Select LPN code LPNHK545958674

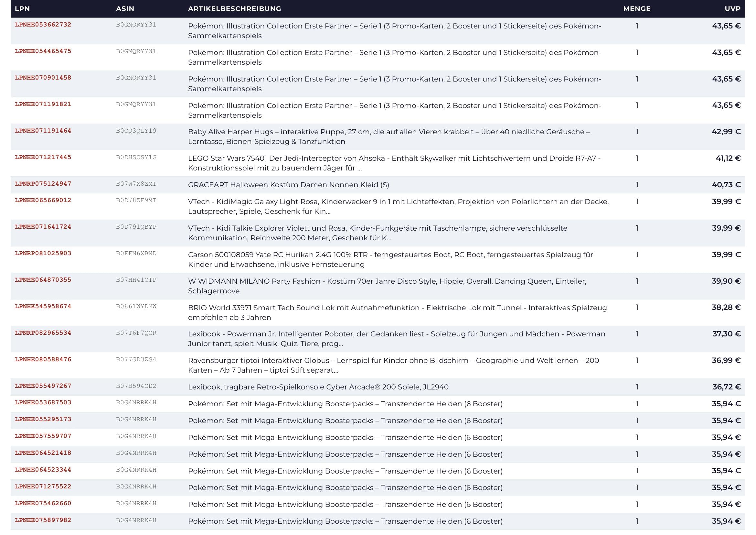pos(43,306)
